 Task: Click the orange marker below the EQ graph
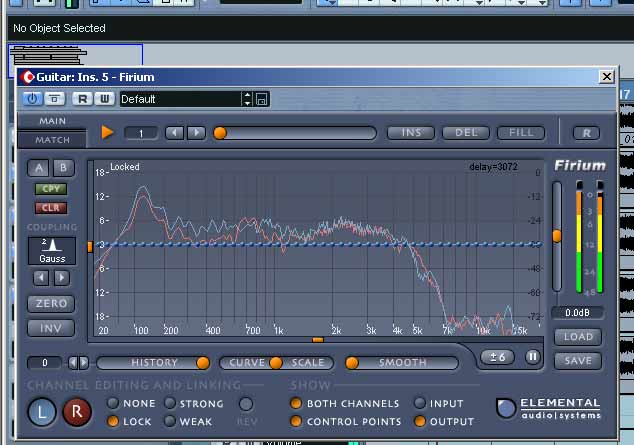coord(318,340)
